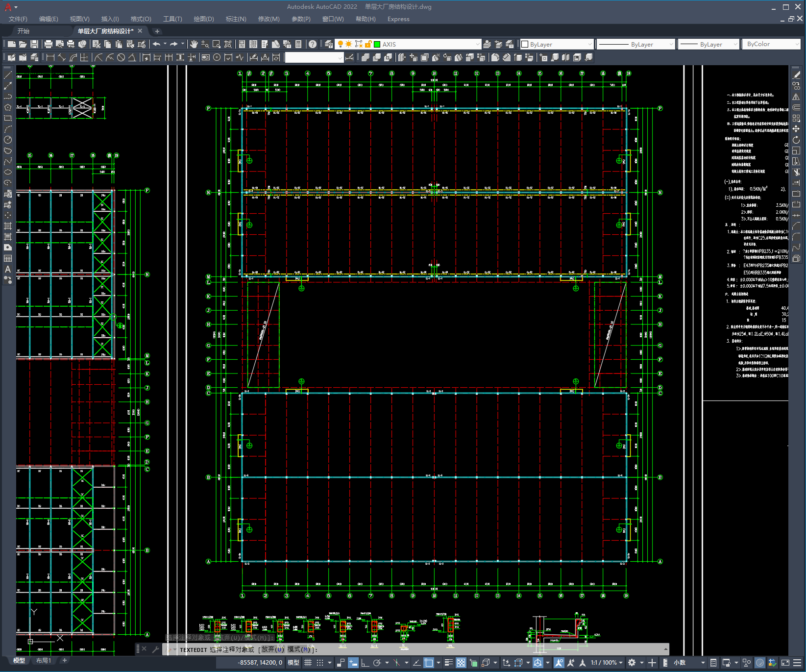Open the 标注(N) menu
Image resolution: width=806 pixels, height=672 pixels.
[236, 19]
